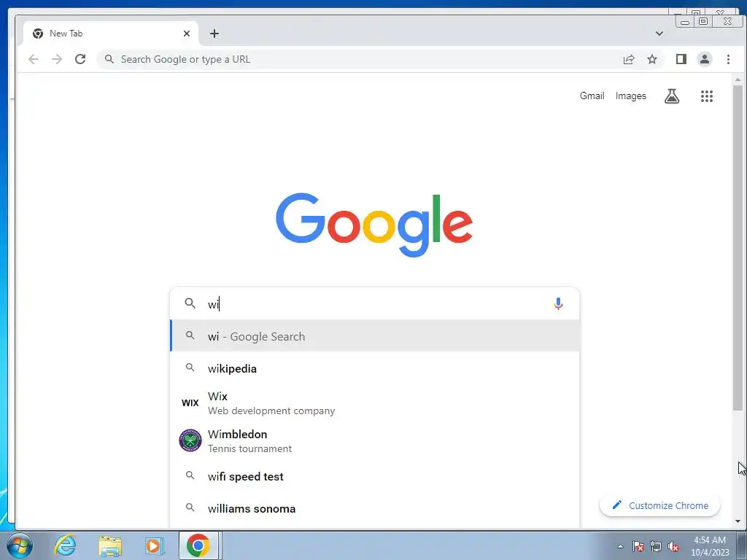Viewport: 747px width, 560px height.
Task: Choose the williams sonoma suggestion
Action: 375,508
